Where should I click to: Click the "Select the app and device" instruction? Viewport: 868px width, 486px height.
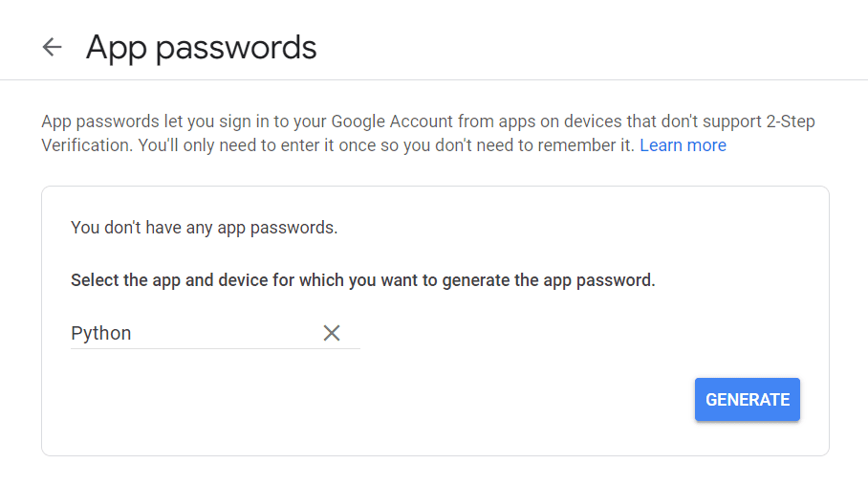pyautogui.click(x=363, y=281)
